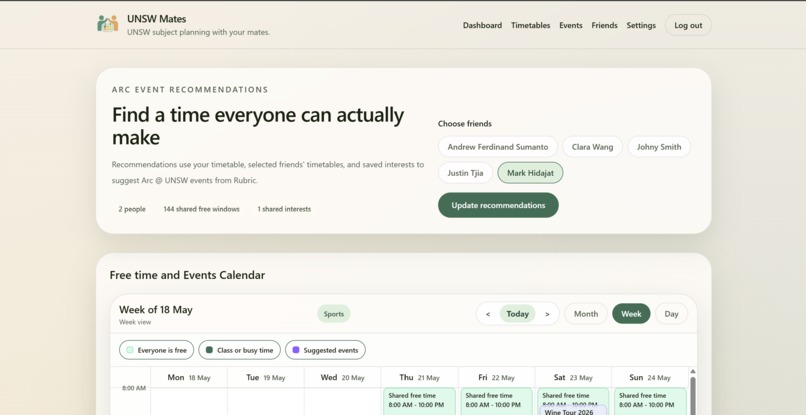Viewport: 806px width, 415px height.
Task: Open the Wine Tour 2026 event
Action: click(x=574, y=411)
